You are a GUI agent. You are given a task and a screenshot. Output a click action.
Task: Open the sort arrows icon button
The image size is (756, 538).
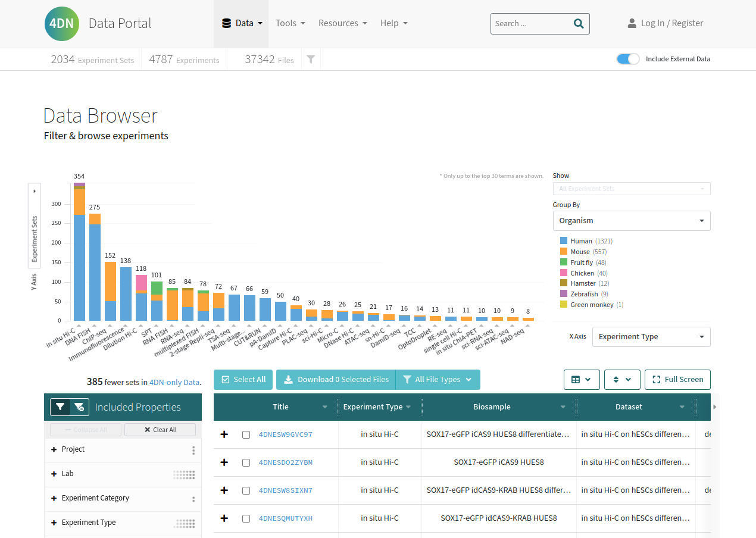click(622, 380)
